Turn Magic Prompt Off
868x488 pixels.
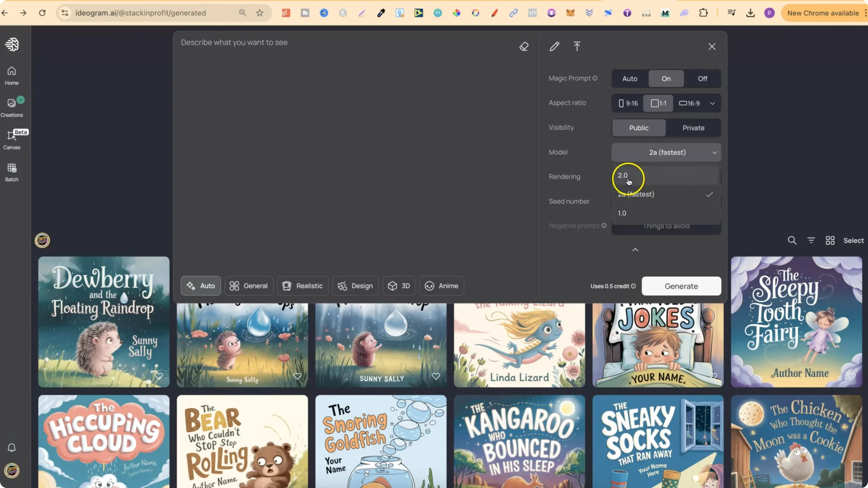point(702,79)
